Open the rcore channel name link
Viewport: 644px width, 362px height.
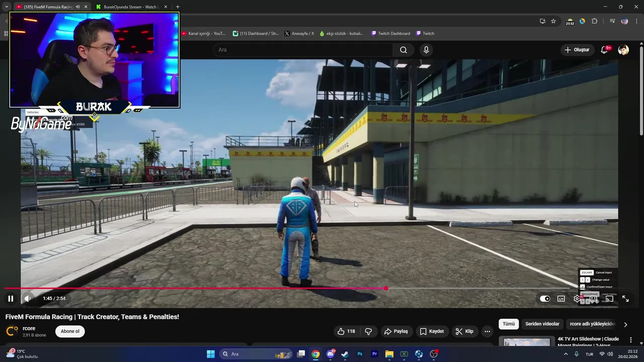pos(29,328)
